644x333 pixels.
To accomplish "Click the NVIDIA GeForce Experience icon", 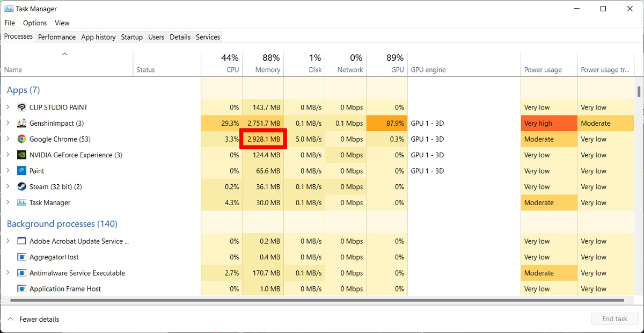I will [x=21, y=155].
